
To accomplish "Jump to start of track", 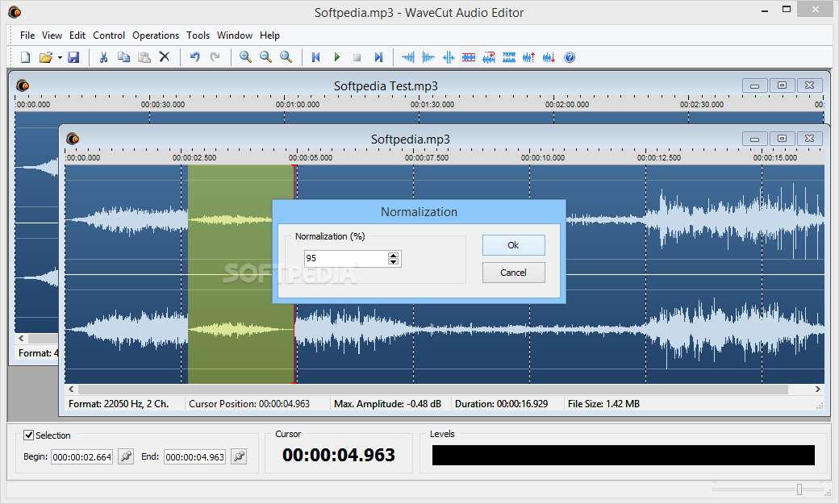I will coord(315,57).
